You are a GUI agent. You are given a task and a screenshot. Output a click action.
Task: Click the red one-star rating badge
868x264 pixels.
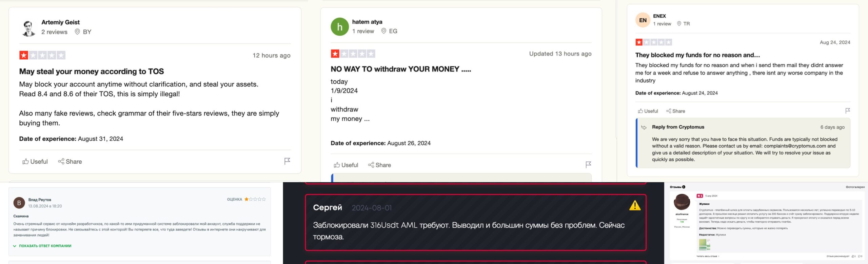pos(700,196)
